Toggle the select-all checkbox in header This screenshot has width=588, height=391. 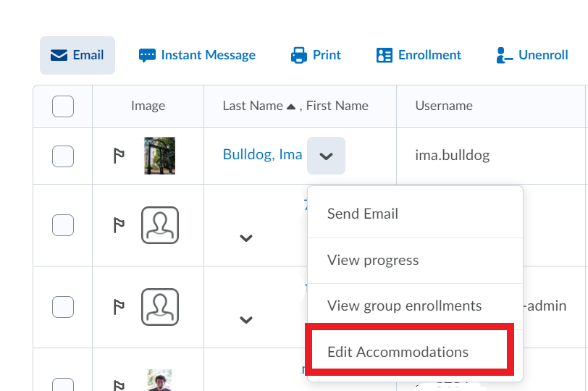coord(63,106)
